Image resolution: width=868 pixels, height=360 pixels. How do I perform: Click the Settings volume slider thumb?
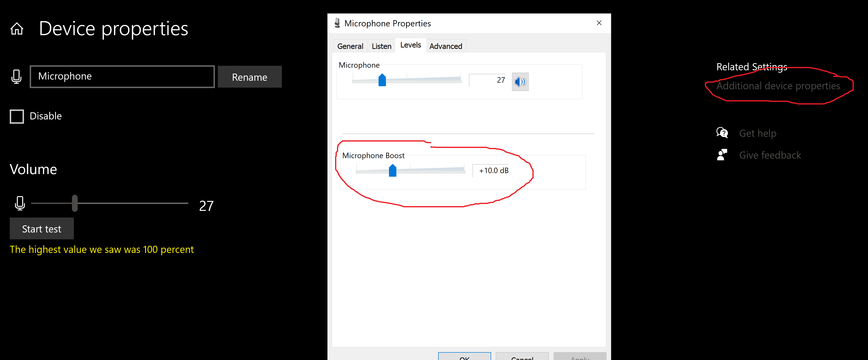[x=75, y=203]
